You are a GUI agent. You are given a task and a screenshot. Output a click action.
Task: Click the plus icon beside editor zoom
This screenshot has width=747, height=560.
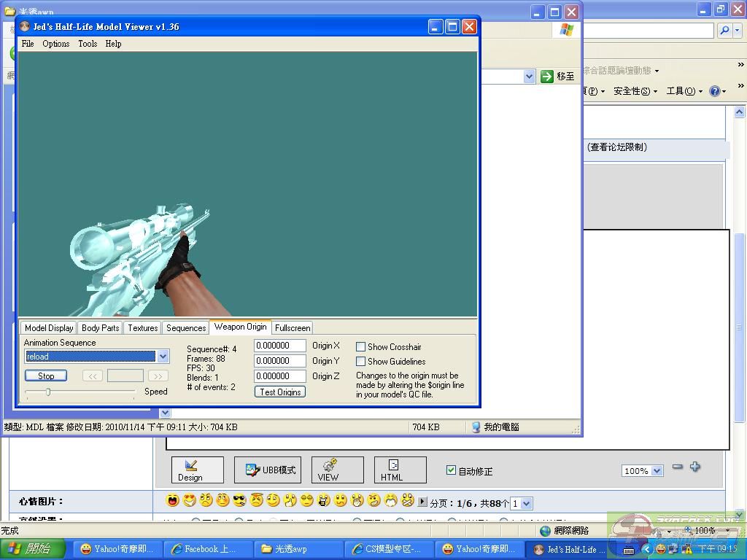pos(695,467)
